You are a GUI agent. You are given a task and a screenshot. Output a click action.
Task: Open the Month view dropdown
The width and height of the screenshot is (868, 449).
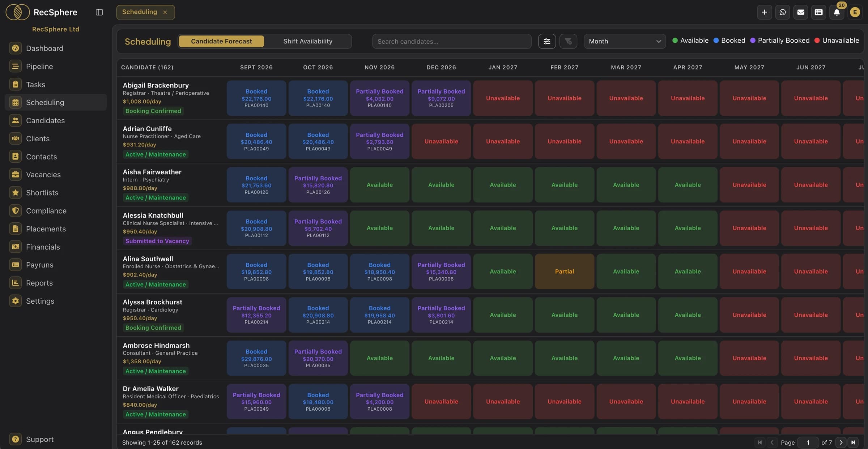click(x=625, y=41)
